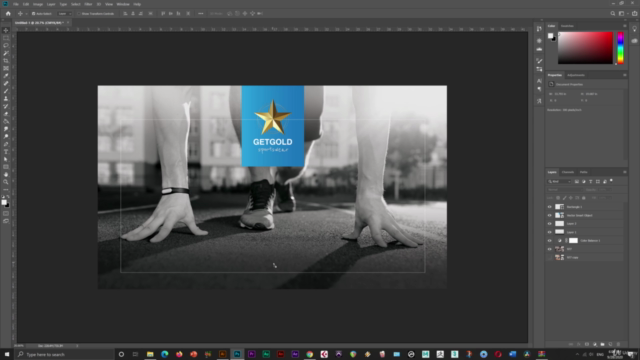The image size is (640, 360).
Task: Enable the Auto-Select checkbox
Action: click(x=33, y=13)
